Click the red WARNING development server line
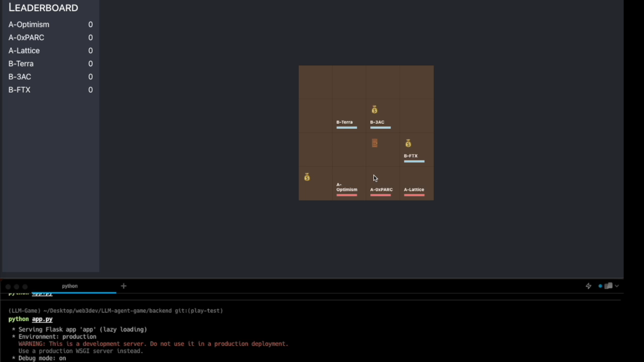This screenshot has height=362, width=644. 153,344
